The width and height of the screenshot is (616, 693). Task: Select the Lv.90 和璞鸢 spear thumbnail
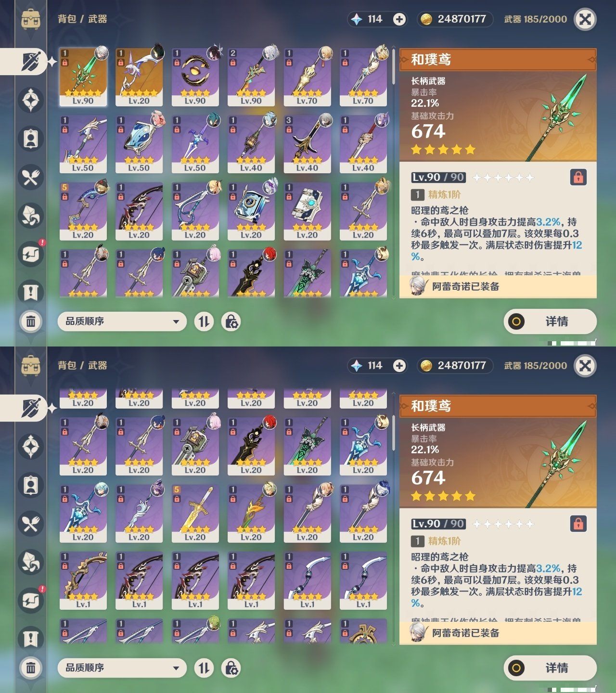83,77
